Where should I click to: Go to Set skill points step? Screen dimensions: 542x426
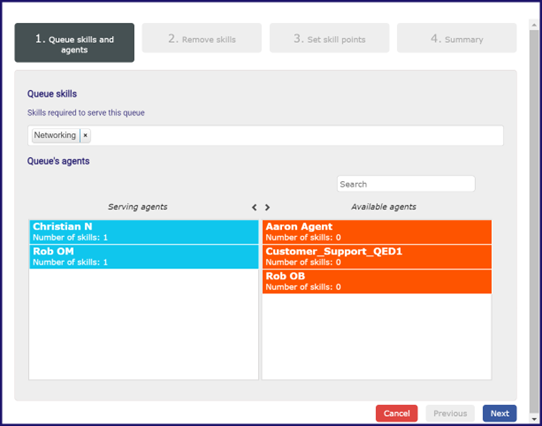[x=329, y=38]
